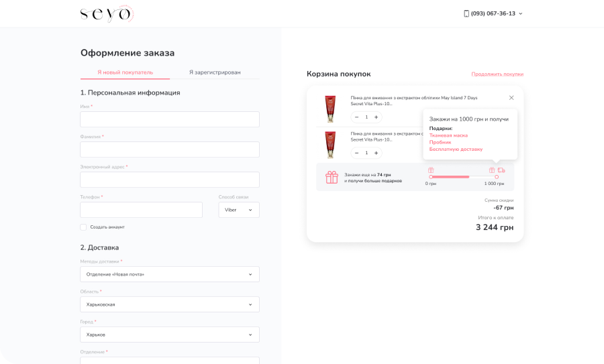Click "Бесплатную доставку" in tooltip
The image size is (604, 364).
coord(456,149)
